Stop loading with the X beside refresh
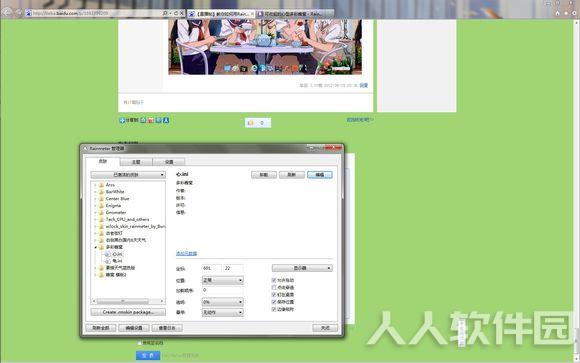The width and height of the screenshot is (580, 363). pos(182,13)
